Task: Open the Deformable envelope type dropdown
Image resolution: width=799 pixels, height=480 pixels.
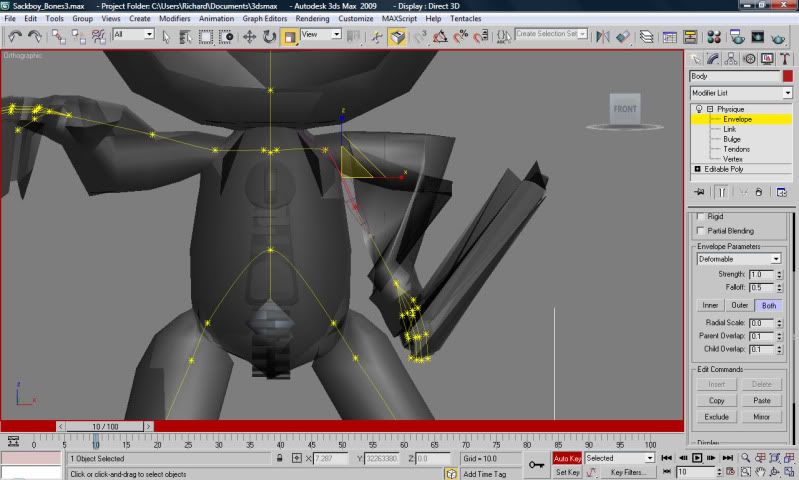Action: tap(738, 259)
